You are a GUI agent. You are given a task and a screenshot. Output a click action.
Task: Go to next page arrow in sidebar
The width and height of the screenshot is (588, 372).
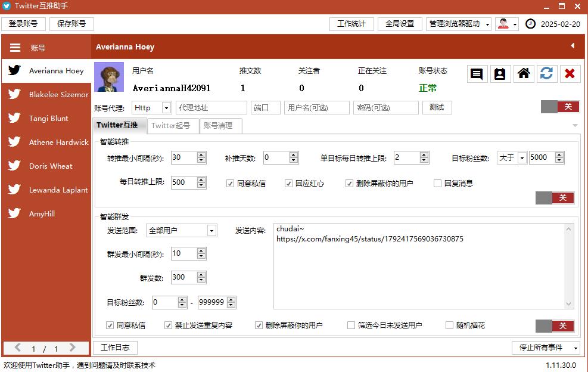tap(72, 348)
